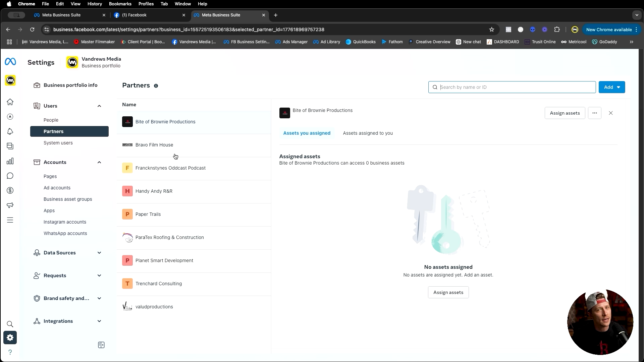Collapse the Users section
Viewport: 644px width, 362px height.
[99, 106]
